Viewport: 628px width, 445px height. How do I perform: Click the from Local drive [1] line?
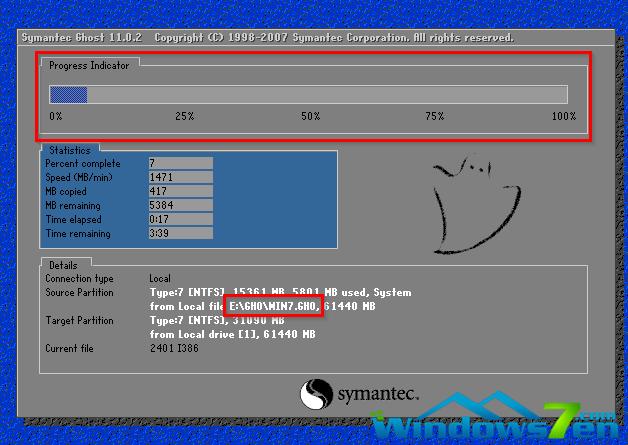(232, 334)
